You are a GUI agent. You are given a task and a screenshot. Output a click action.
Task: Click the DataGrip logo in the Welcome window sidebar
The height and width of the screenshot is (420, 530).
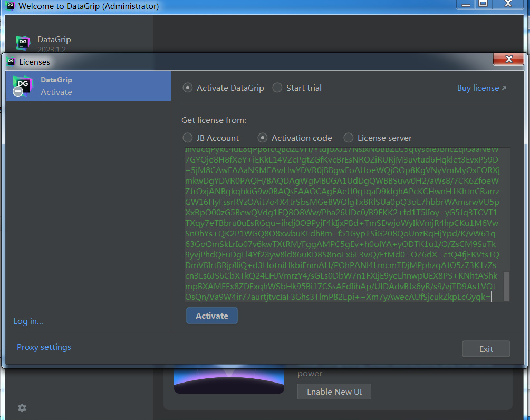pos(23,43)
